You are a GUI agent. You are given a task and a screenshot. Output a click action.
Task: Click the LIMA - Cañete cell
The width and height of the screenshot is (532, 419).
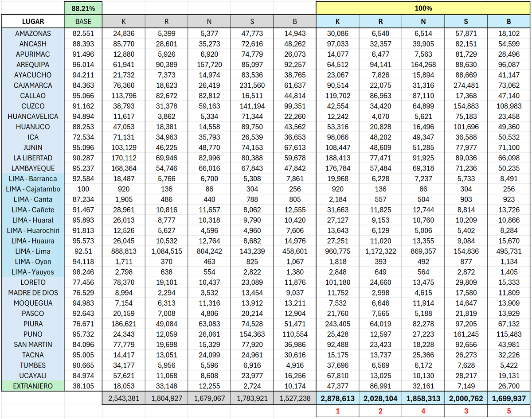[x=33, y=209]
